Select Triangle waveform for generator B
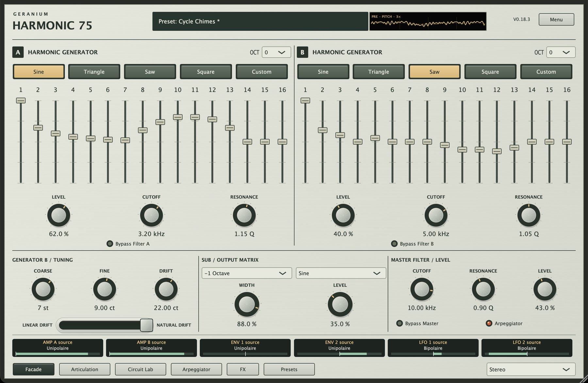 pyautogui.click(x=379, y=72)
